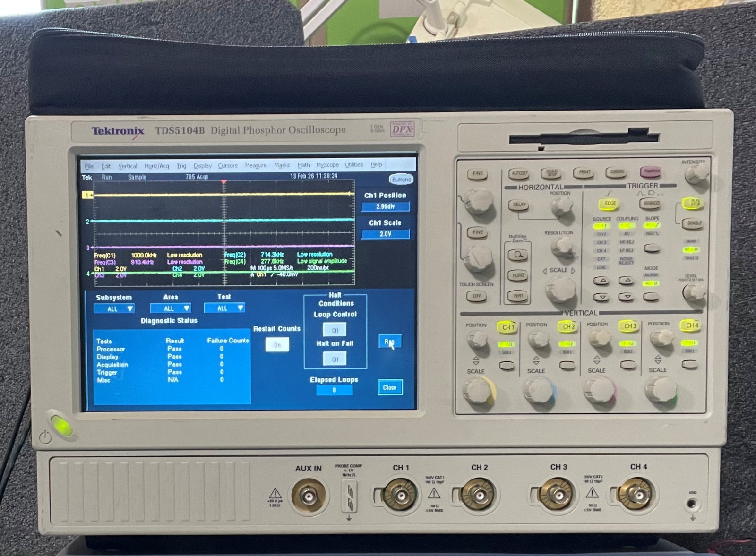Open the Subsystem ALL dropdown
756x556 pixels.
pyautogui.click(x=114, y=309)
